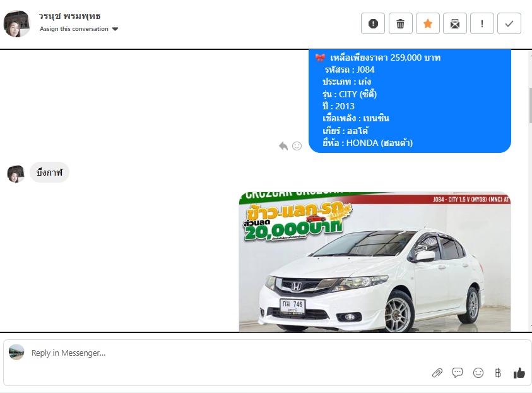Open saved replies speech bubble icon
Screen dimensions: 532x393
point(458,373)
